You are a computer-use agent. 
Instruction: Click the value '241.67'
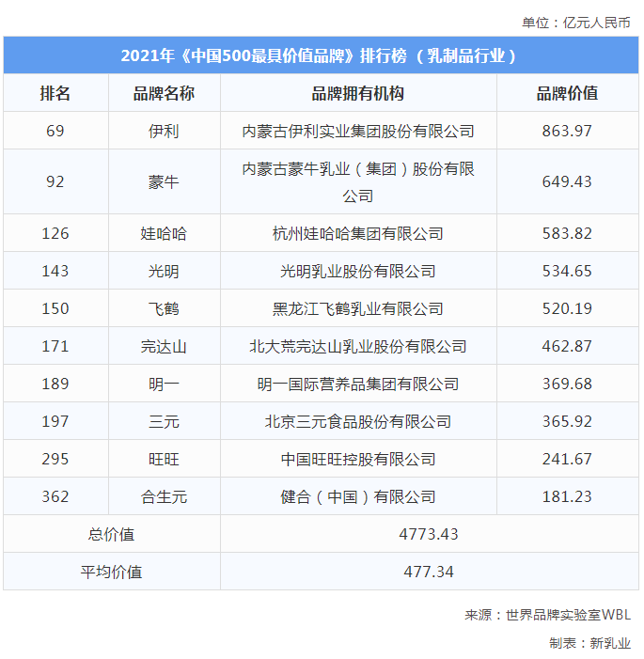tap(567, 459)
